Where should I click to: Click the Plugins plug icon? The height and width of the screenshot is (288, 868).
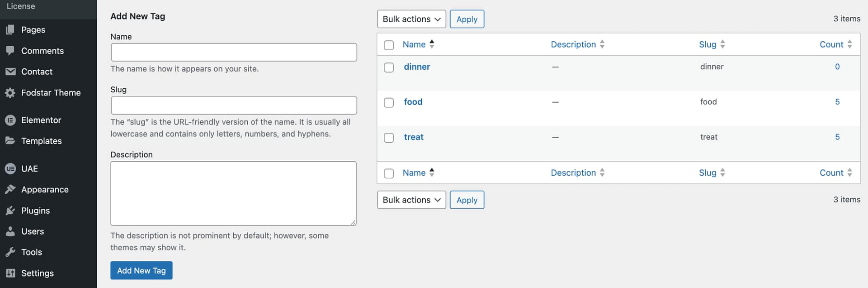(10, 211)
